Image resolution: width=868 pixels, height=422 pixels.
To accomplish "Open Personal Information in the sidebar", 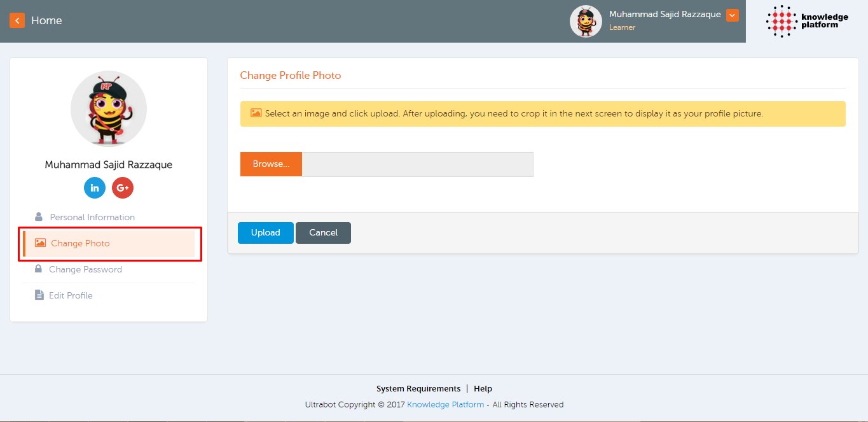I will 92,217.
